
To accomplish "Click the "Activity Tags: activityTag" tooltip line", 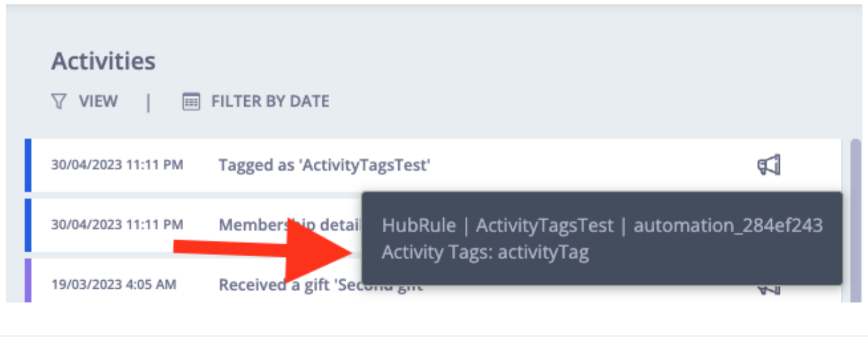I will 485,252.
